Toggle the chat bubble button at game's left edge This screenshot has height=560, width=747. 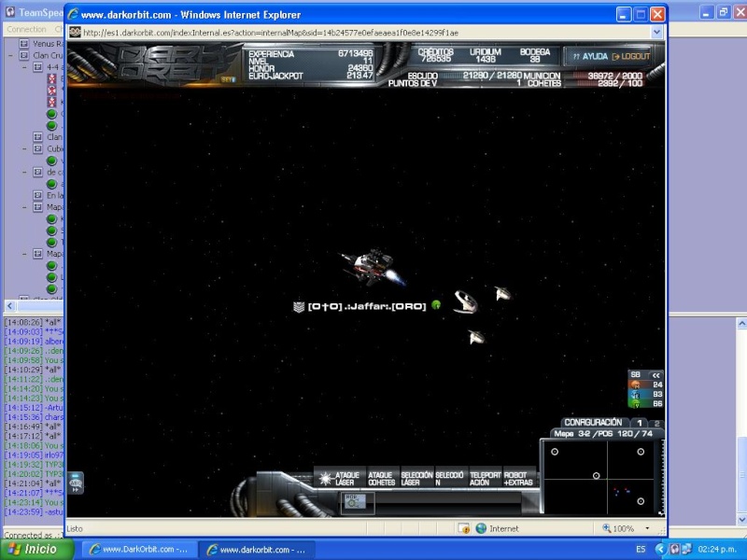76,483
